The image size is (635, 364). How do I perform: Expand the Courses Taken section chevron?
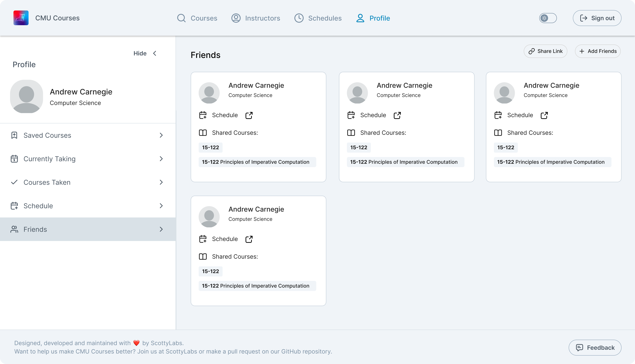[161, 182]
